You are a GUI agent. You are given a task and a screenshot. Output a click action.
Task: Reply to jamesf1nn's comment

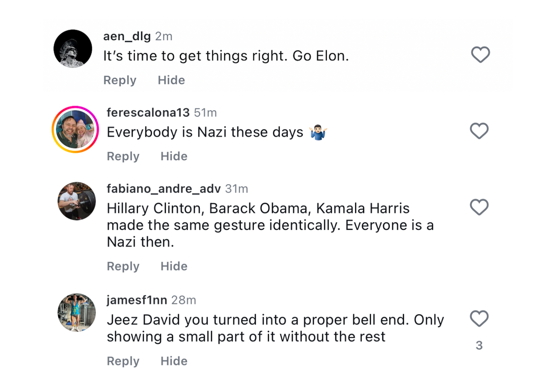coord(123,361)
